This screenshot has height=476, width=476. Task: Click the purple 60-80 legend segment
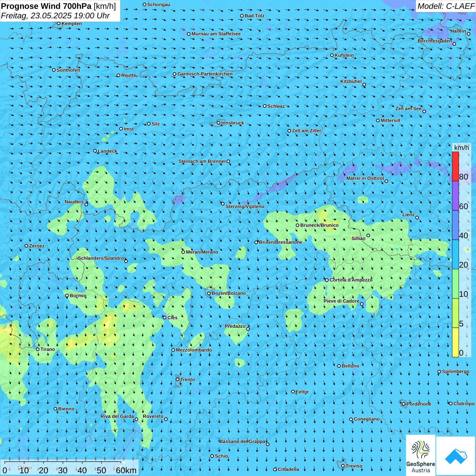pos(455,196)
